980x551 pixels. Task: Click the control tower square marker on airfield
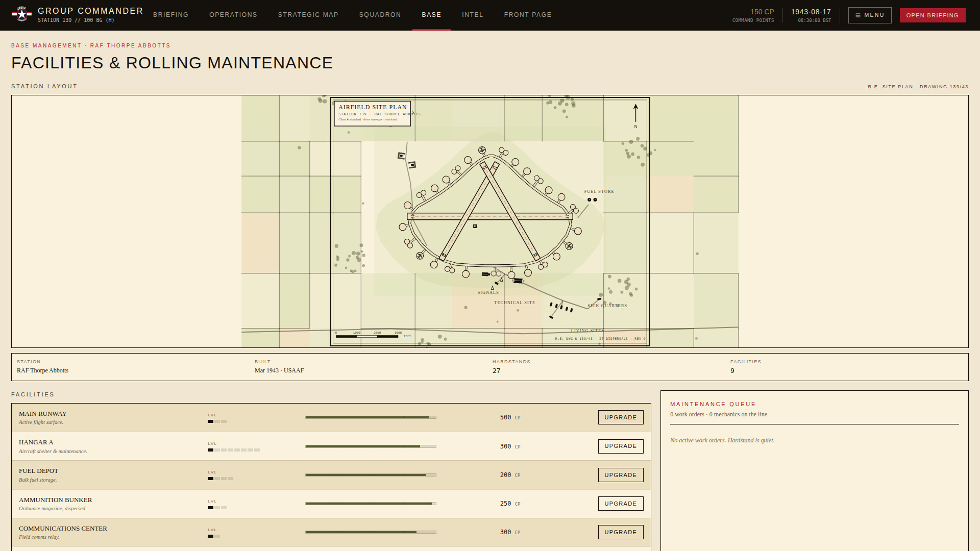click(x=475, y=226)
